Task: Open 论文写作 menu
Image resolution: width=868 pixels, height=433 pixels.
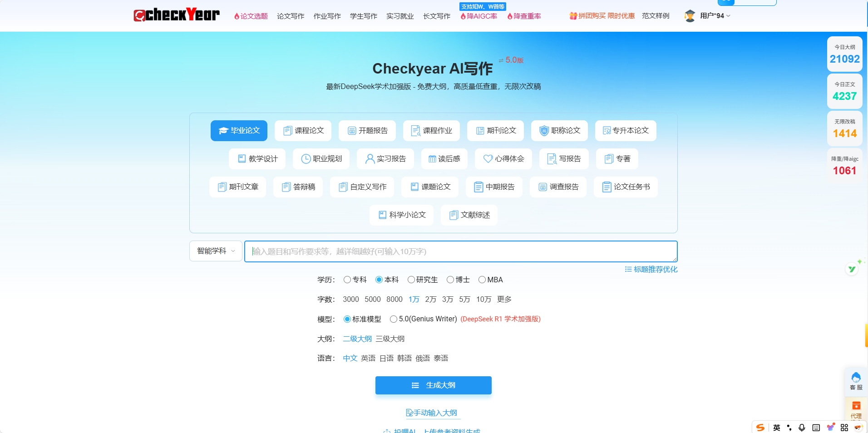Action: coord(291,16)
